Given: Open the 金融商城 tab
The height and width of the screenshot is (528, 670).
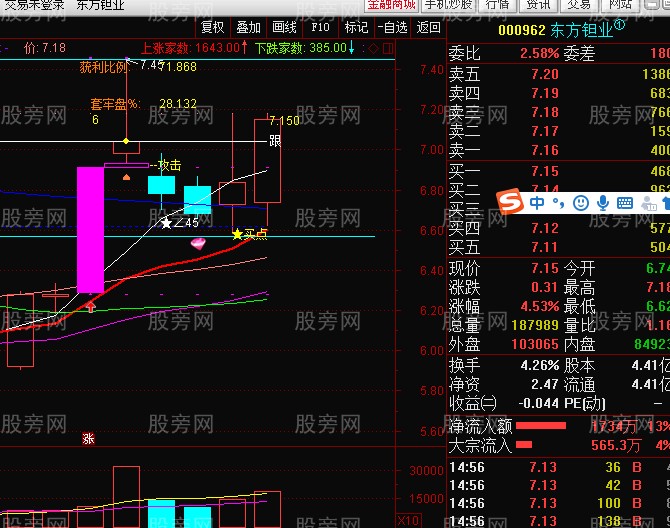Looking at the screenshot, I should point(391,5).
